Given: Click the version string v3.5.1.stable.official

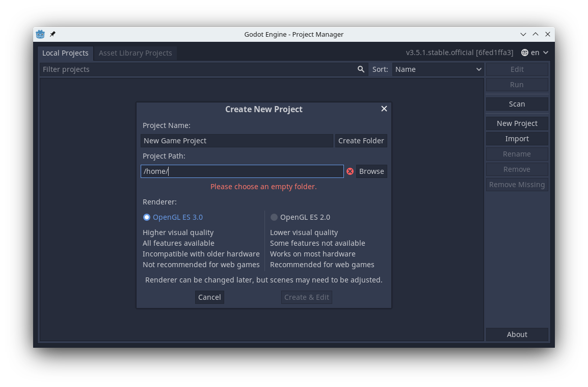Looking at the screenshot, I should click(460, 53).
